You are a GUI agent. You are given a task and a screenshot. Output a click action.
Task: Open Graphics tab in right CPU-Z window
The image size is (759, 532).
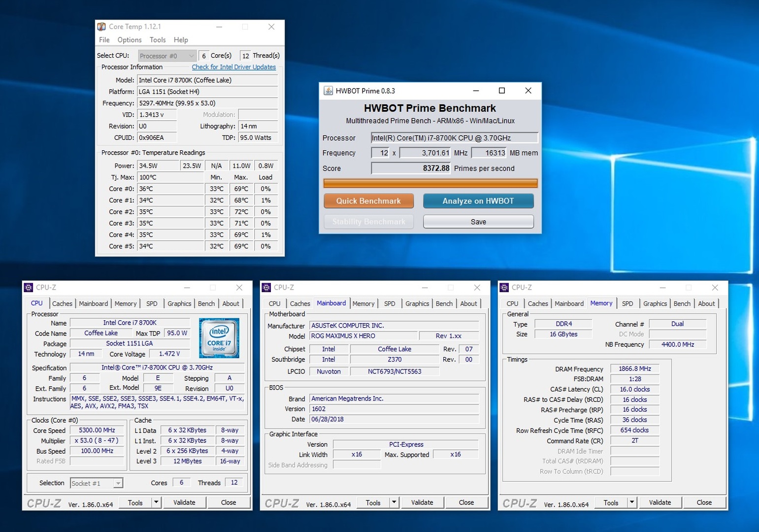click(655, 303)
